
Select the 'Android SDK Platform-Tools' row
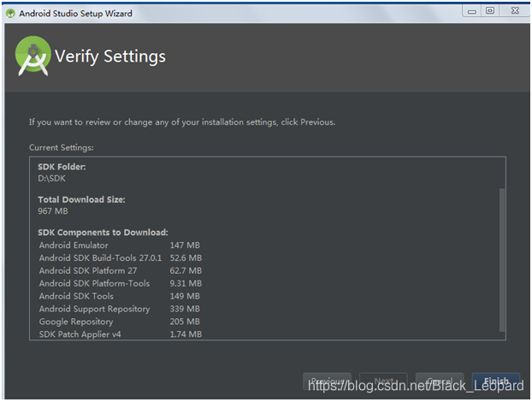point(120,283)
